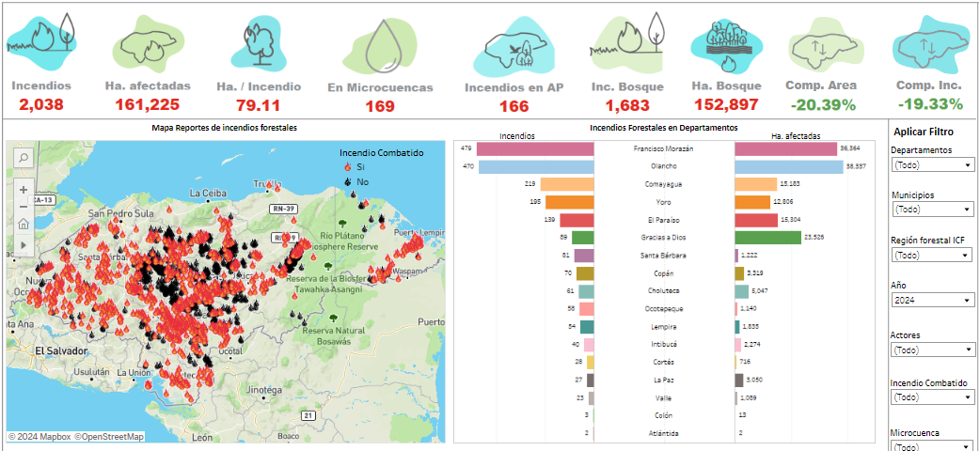Open the map search magnifier tool

[24, 158]
